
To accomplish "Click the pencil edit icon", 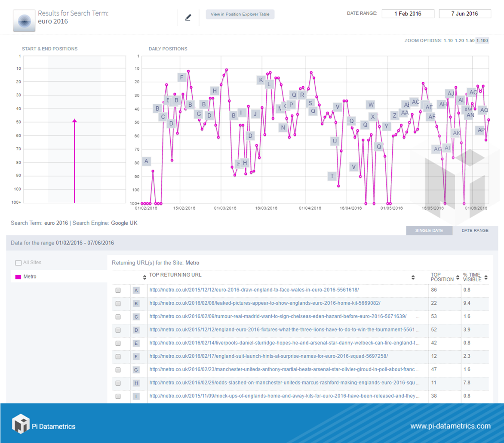I will pyautogui.click(x=188, y=17).
